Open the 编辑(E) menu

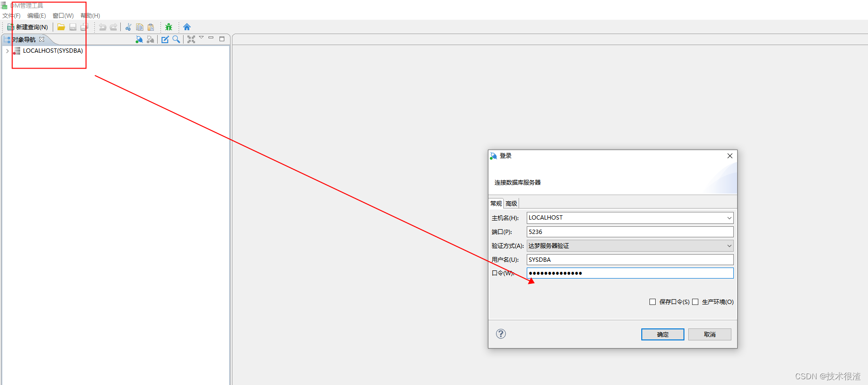click(x=36, y=16)
